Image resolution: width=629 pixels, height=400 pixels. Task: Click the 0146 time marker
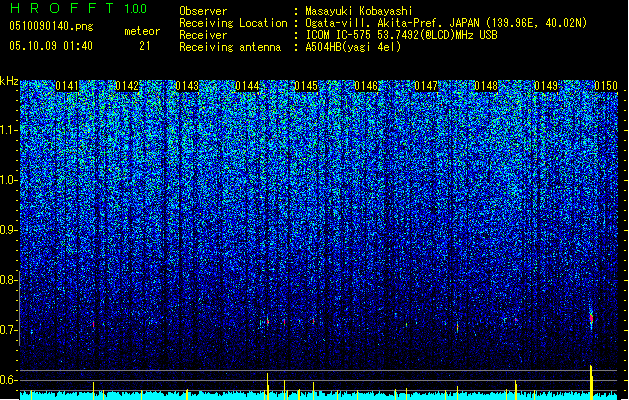point(366,86)
